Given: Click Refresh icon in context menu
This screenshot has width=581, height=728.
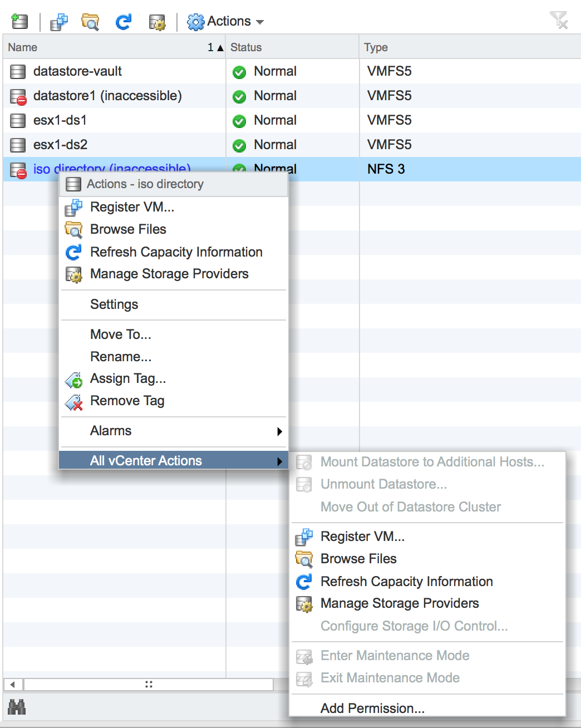Looking at the screenshot, I should click(73, 253).
